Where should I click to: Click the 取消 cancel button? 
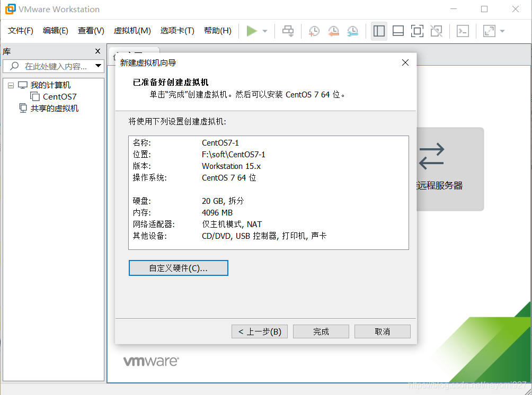pyautogui.click(x=383, y=331)
